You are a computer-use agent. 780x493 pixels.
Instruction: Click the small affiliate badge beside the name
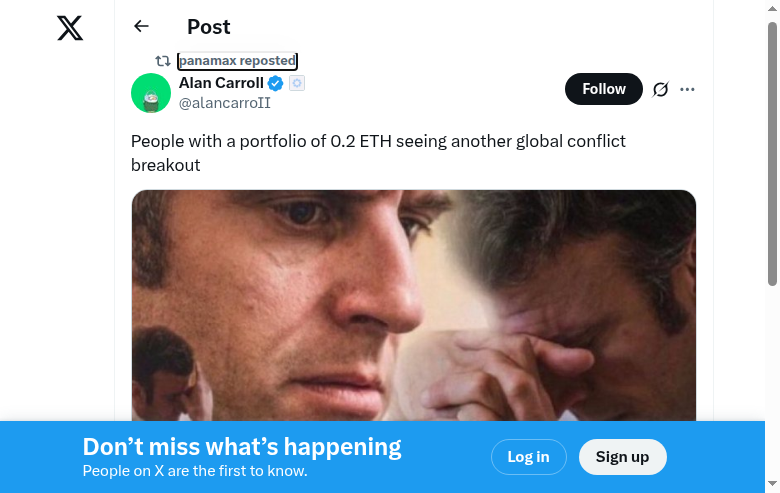tap(297, 83)
